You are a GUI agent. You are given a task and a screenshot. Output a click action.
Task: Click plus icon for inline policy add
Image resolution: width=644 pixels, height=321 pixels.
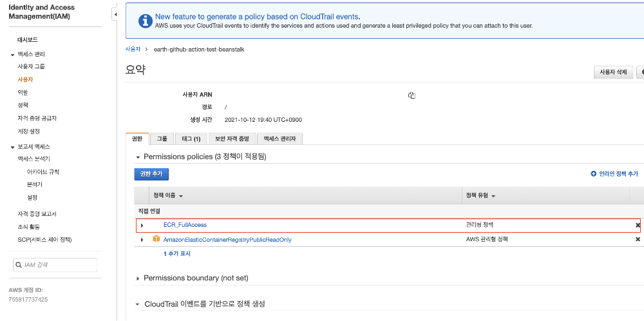tap(593, 174)
